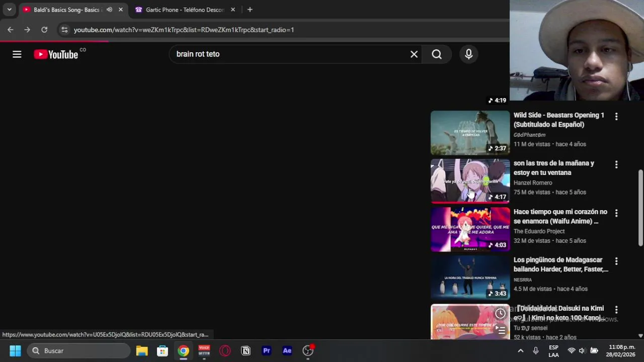The width and height of the screenshot is (644, 362).
Task: Open 'Wild Side - Beastars Opening 1' title
Action: click(x=559, y=120)
